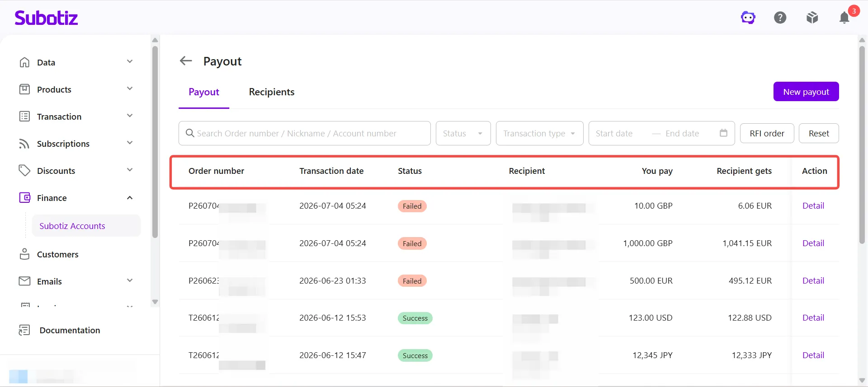The image size is (868, 387).
Task: Click the back arrow beside Payout title
Action: point(186,61)
